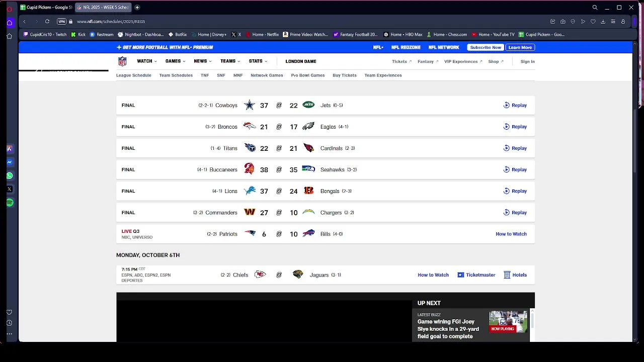Open Fantasy Football bookmark
The width and height of the screenshot is (644, 362).
tap(355, 35)
